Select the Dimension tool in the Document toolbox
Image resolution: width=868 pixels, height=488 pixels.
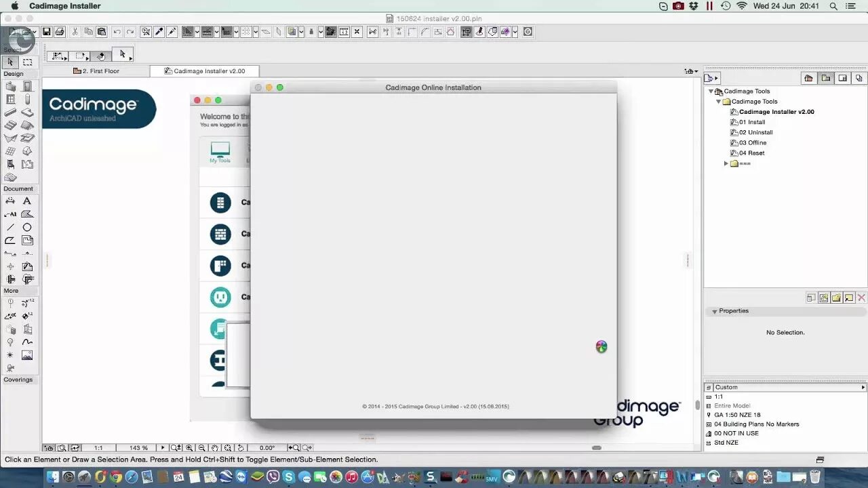coord(11,201)
